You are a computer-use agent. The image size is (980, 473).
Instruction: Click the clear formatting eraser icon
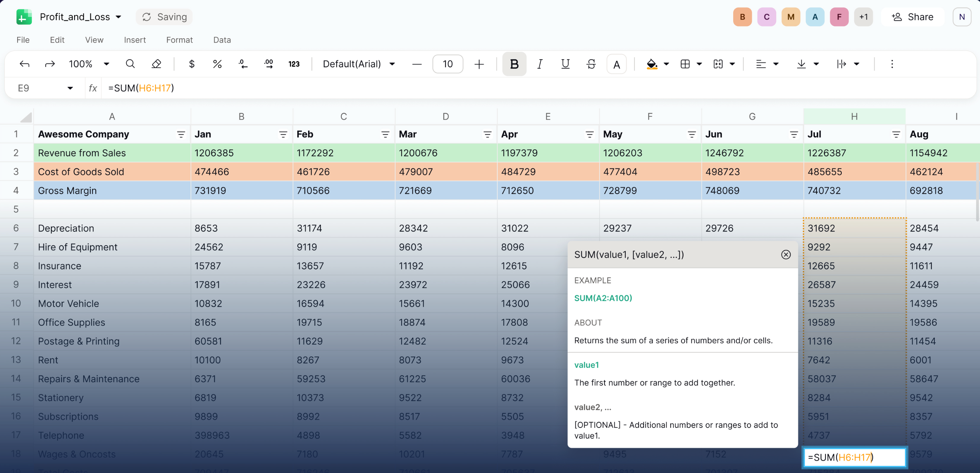click(156, 64)
